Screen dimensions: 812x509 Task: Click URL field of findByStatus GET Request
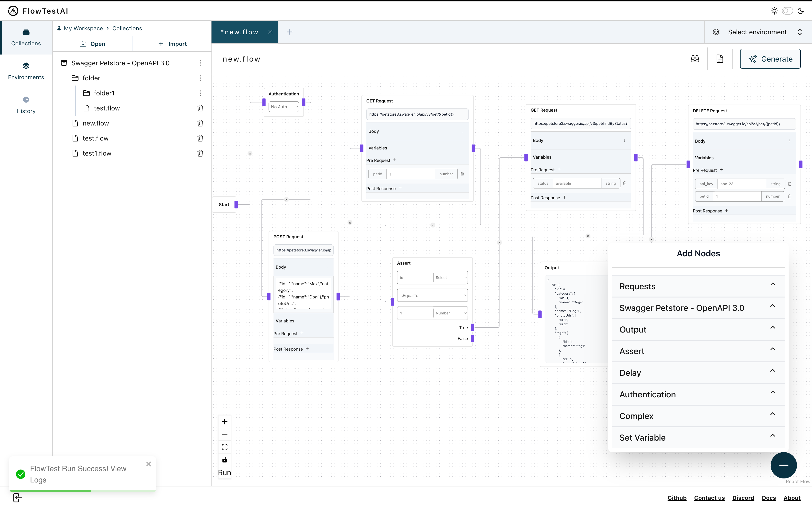click(x=581, y=124)
